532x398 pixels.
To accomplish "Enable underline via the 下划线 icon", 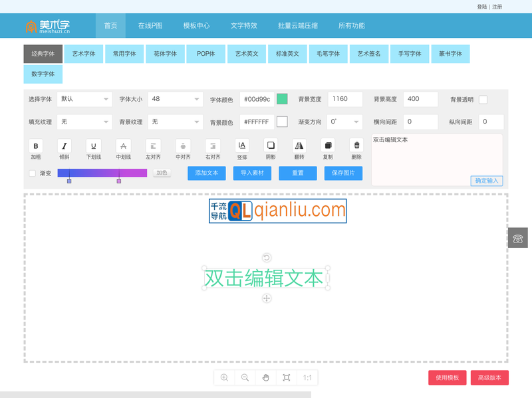I will (92, 148).
